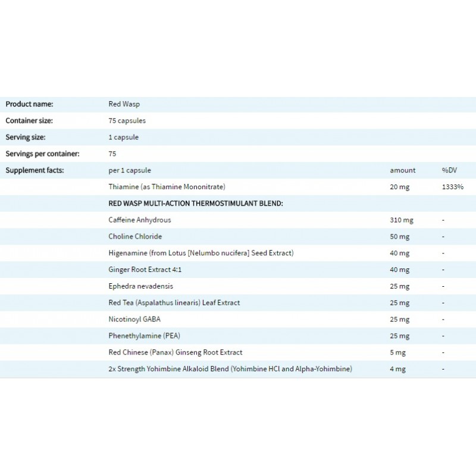Click the '%DV' column header

(449, 170)
